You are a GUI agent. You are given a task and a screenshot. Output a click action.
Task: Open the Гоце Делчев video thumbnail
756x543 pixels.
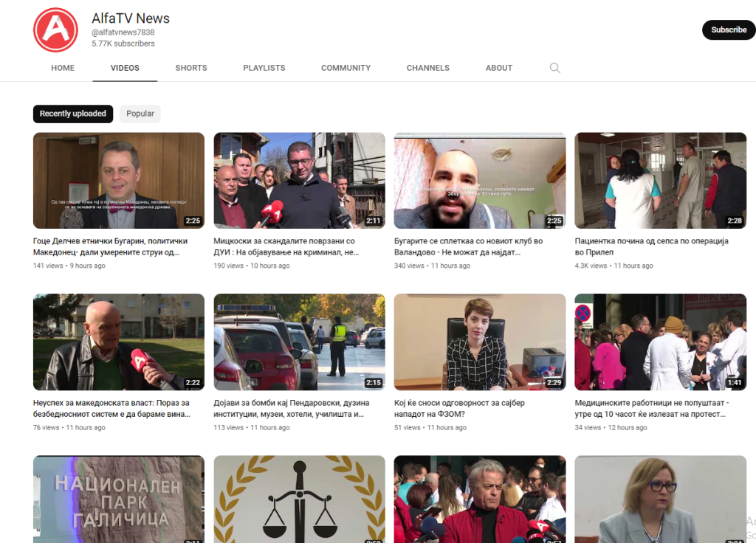click(x=119, y=180)
